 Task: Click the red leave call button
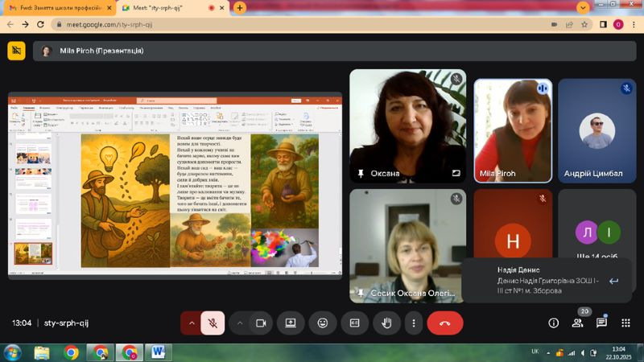click(x=444, y=323)
